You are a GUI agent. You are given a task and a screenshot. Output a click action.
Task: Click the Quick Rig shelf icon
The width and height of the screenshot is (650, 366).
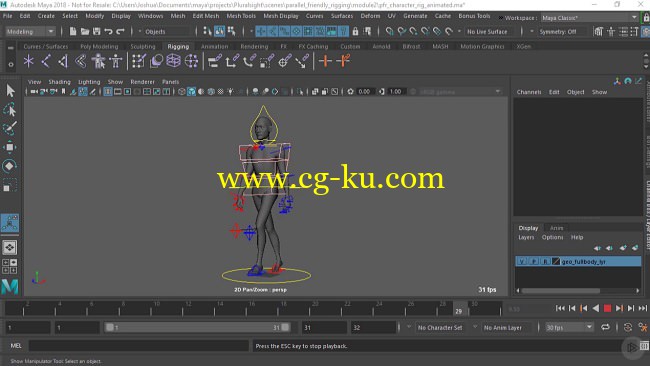116,61
